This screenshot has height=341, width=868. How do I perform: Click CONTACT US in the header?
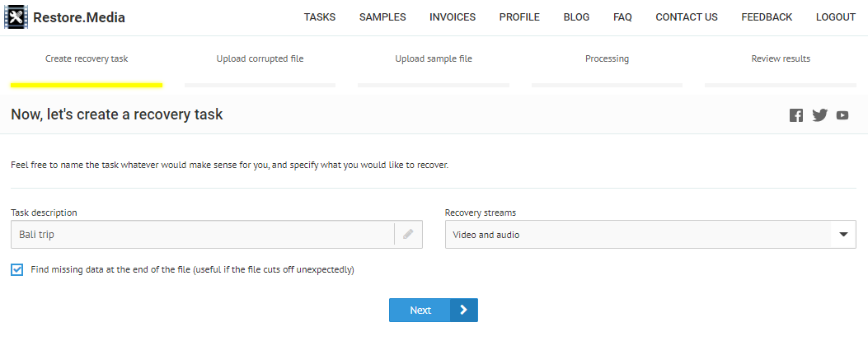tap(687, 17)
